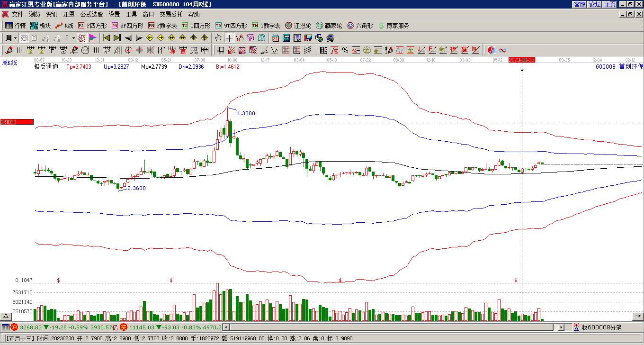
Task: Expand the sub-panel with the up-triangle button
Action: click(6, 317)
